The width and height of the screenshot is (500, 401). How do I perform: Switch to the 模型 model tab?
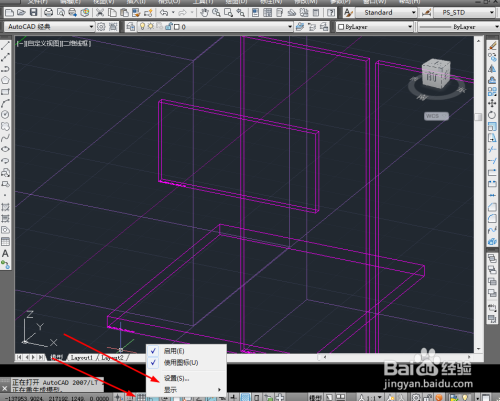(x=56, y=357)
